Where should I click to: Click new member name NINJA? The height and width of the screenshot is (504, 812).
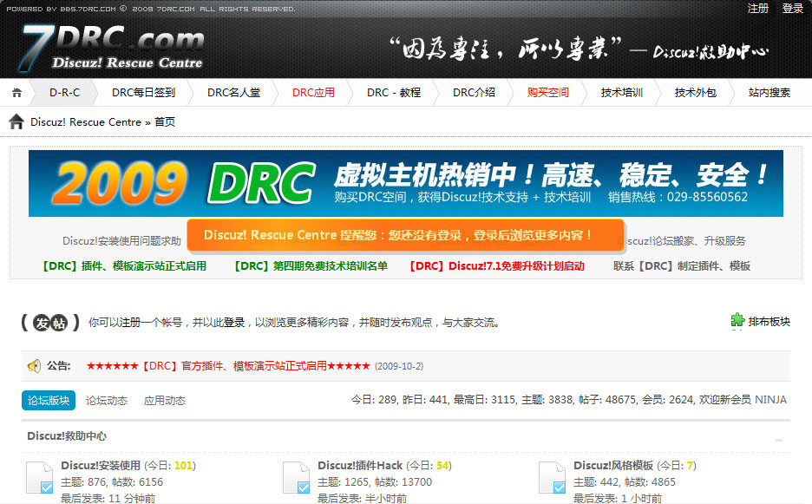[x=770, y=400]
